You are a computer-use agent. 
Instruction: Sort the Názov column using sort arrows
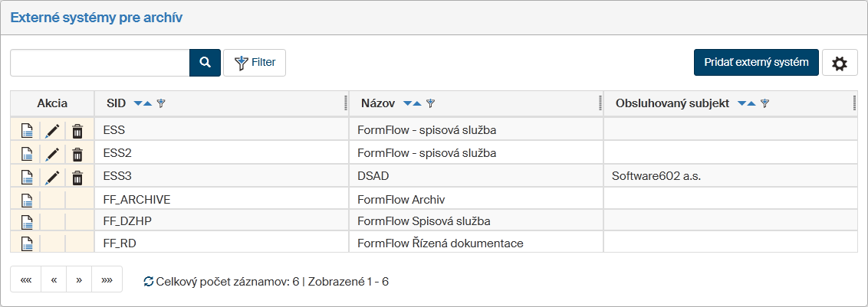413,103
